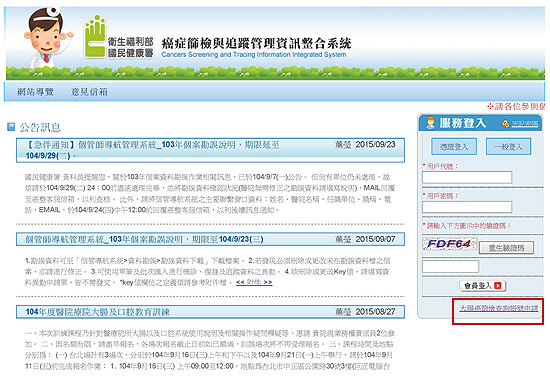Open the 大腸癌篩檢查詢帳號申請 link

click(498, 308)
